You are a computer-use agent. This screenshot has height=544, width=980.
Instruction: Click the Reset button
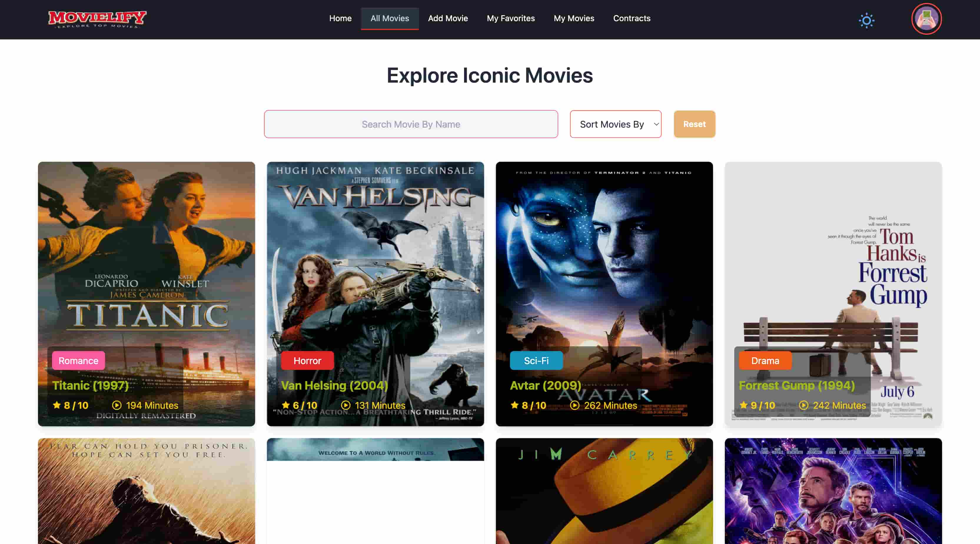tap(694, 124)
